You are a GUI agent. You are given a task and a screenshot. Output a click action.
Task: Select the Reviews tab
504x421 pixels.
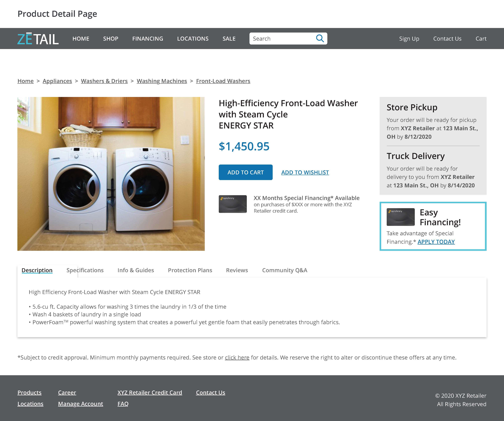pos(237,270)
